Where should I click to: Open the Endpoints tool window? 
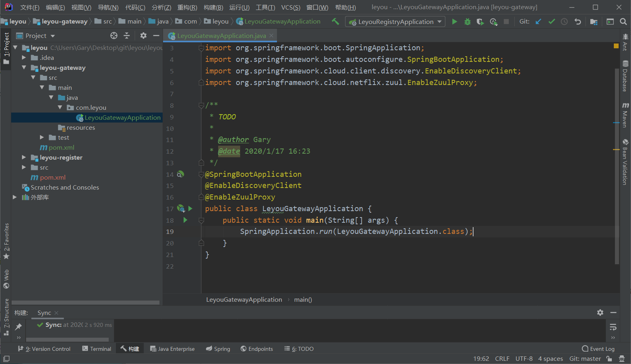click(x=257, y=349)
